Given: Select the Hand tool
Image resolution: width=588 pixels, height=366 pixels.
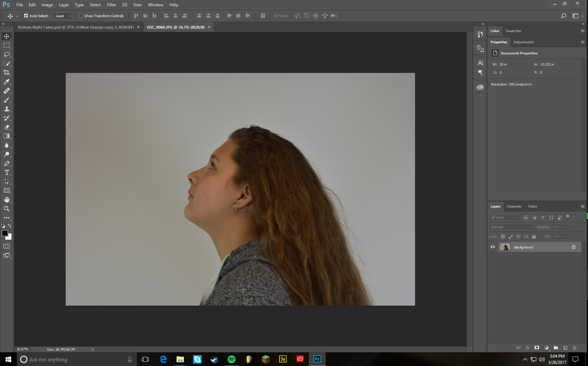Looking at the screenshot, I should tap(7, 200).
